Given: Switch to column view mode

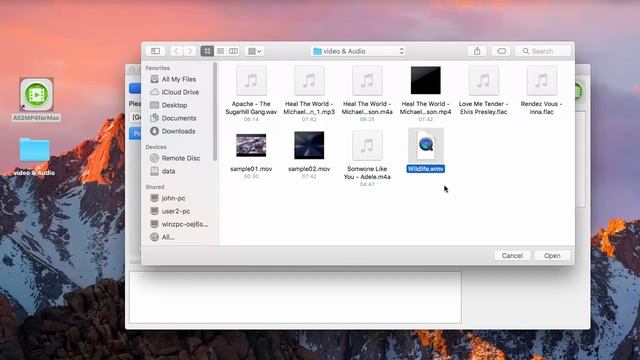Looking at the screenshot, I should (233, 51).
